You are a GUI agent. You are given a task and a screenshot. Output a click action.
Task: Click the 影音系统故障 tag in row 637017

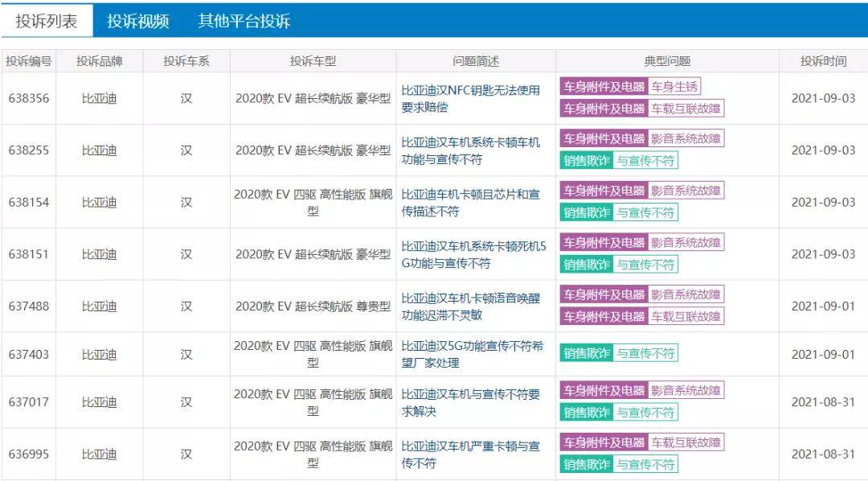point(686,391)
